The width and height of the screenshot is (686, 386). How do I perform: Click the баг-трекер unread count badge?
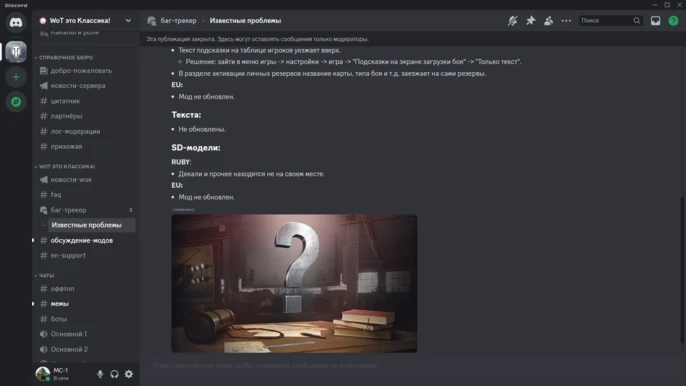[130, 210]
